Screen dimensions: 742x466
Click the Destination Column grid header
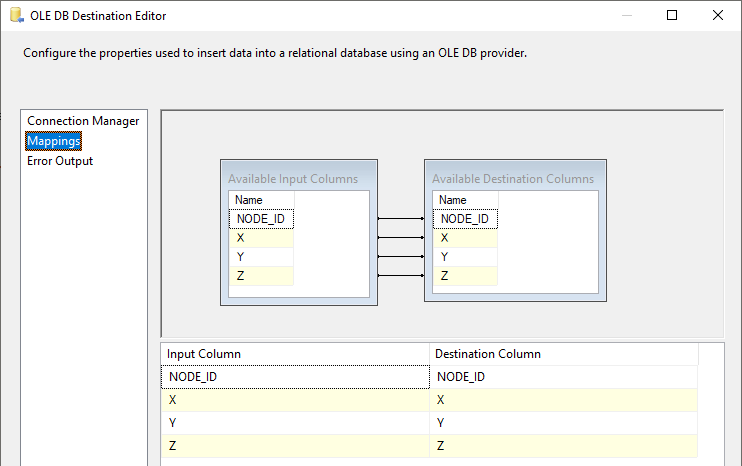click(x=564, y=354)
